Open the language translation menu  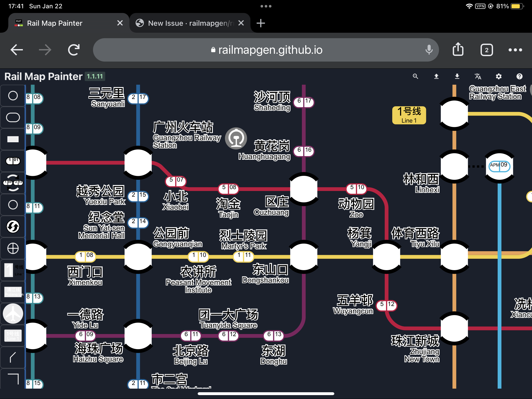point(478,76)
